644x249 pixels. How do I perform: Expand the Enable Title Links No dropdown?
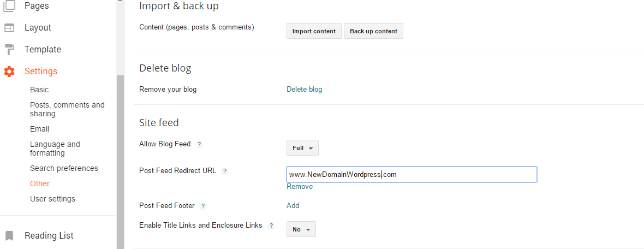click(301, 229)
